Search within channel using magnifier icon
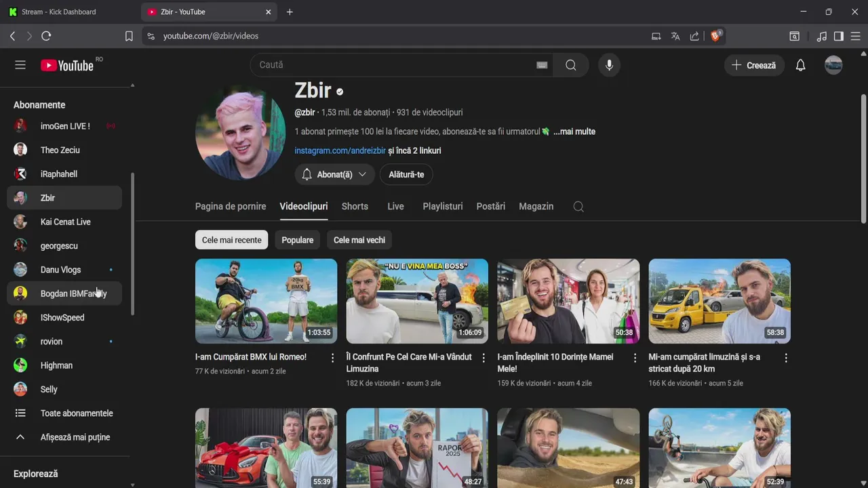The height and width of the screenshot is (488, 868). click(x=578, y=207)
